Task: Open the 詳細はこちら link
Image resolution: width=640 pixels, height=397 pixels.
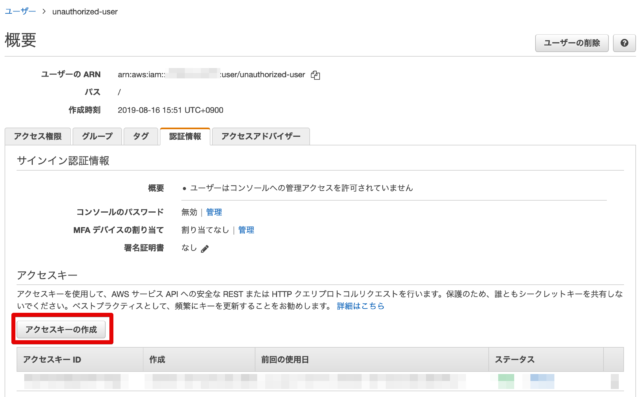Action: pyautogui.click(x=360, y=306)
